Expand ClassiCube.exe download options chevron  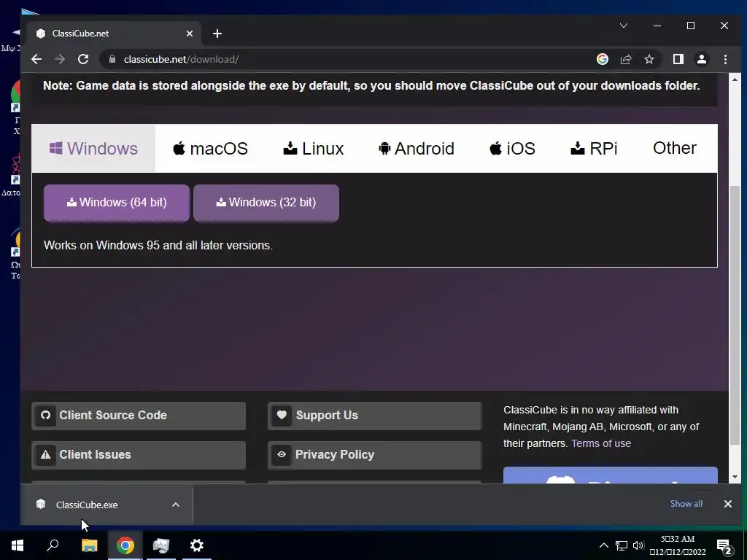pos(176,505)
